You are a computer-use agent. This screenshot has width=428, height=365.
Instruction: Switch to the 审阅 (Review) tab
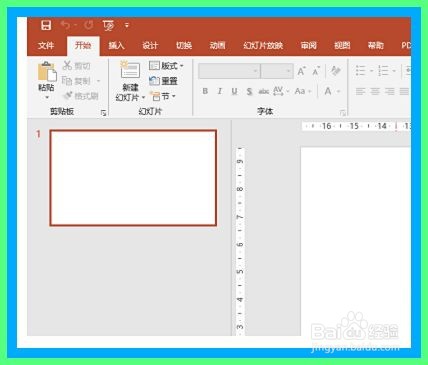[308, 45]
